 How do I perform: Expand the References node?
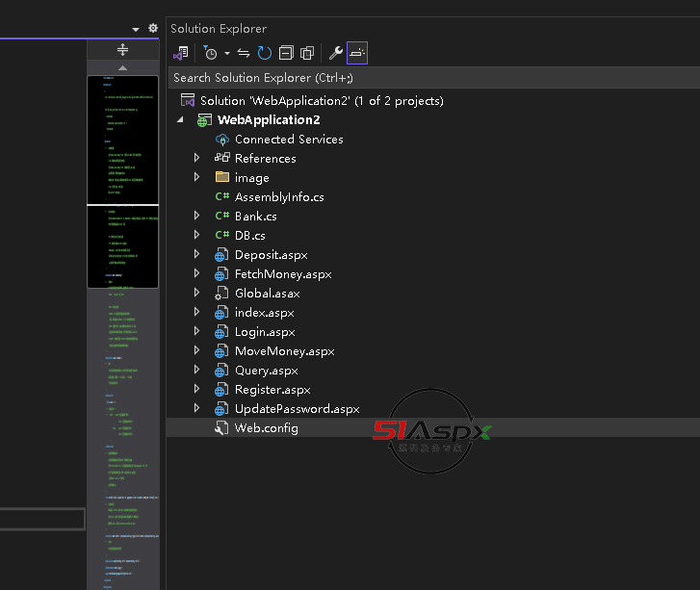196,158
